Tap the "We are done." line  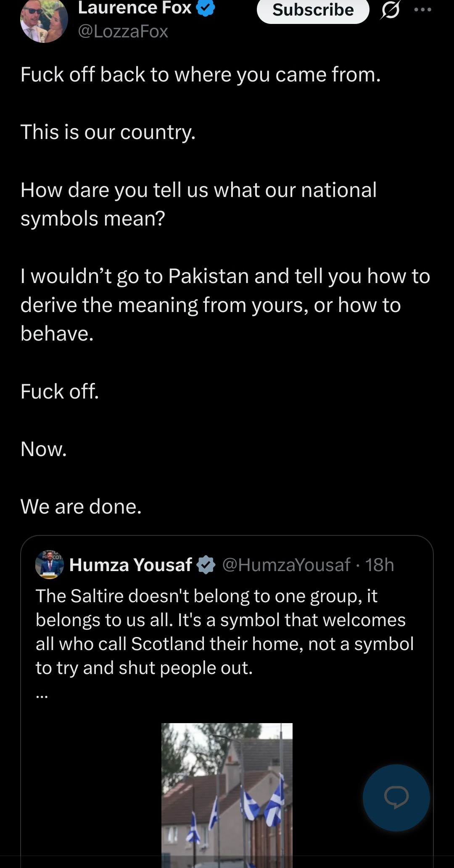[x=81, y=506]
